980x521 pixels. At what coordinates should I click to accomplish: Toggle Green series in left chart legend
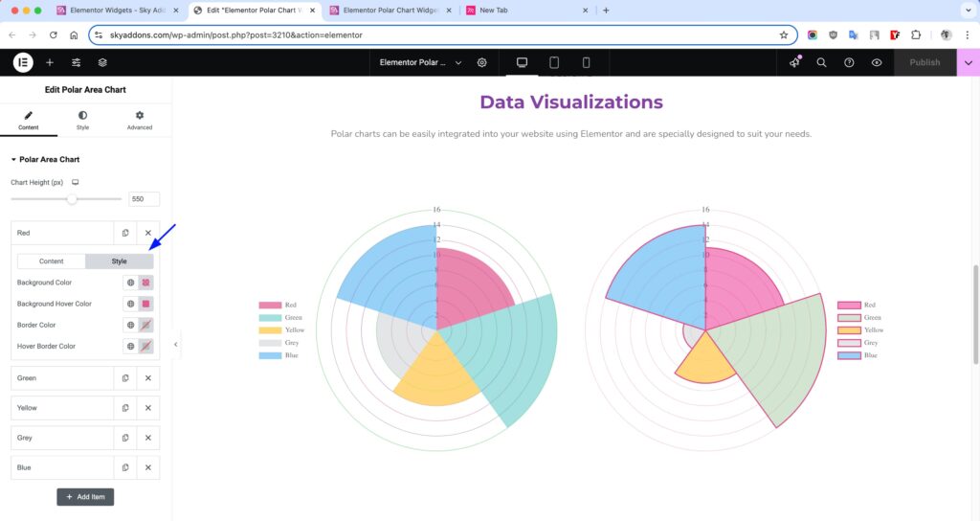click(280, 318)
